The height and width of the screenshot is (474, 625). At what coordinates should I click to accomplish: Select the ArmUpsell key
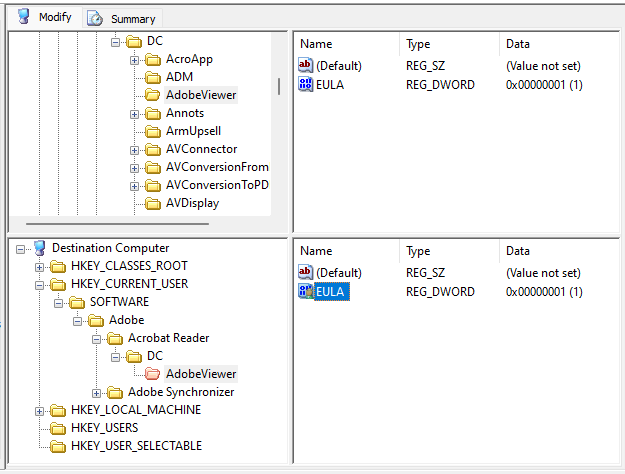193,131
